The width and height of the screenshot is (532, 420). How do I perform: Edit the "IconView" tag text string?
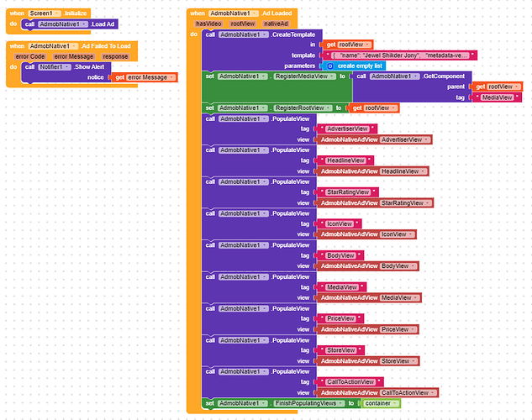click(x=340, y=223)
